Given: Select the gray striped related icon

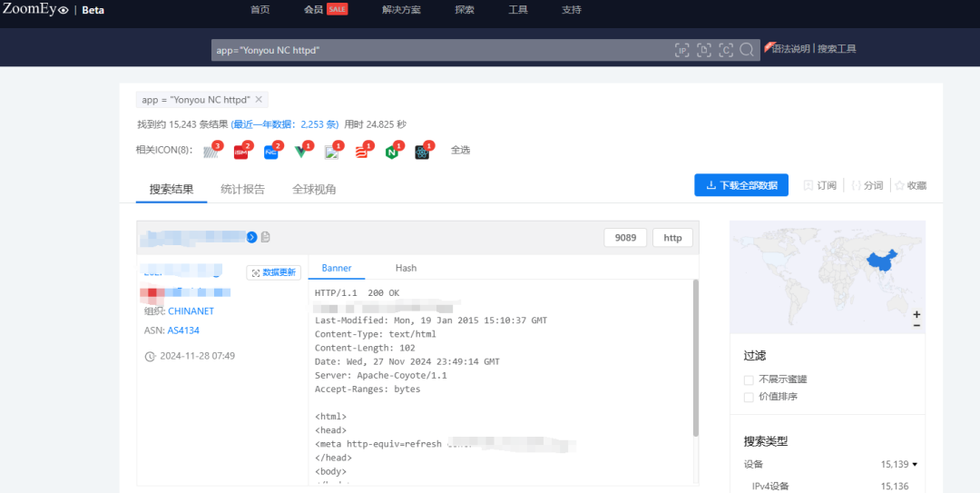Looking at the screenshot, I should click(x=211, y=152).
